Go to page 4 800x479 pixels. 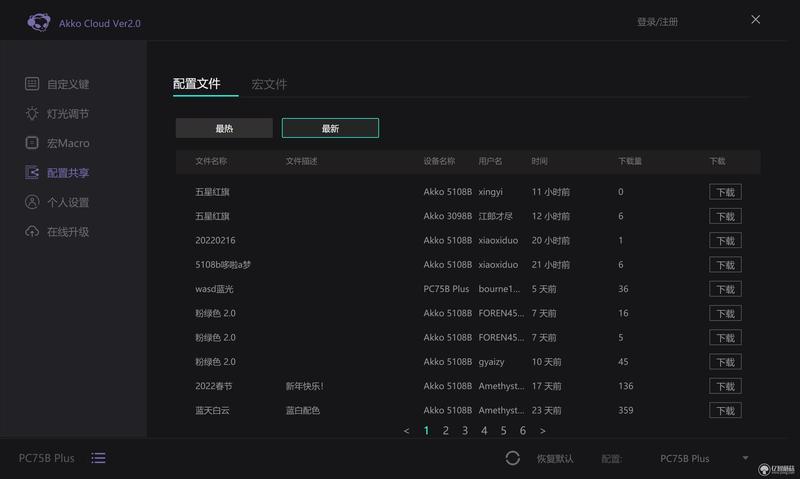coord(484,431)
